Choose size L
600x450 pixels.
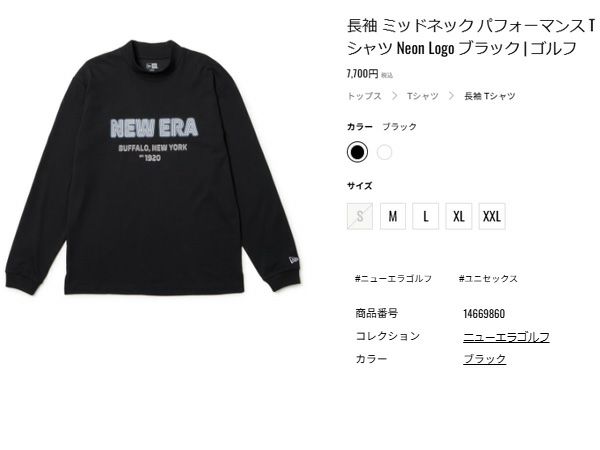[426, 217]
